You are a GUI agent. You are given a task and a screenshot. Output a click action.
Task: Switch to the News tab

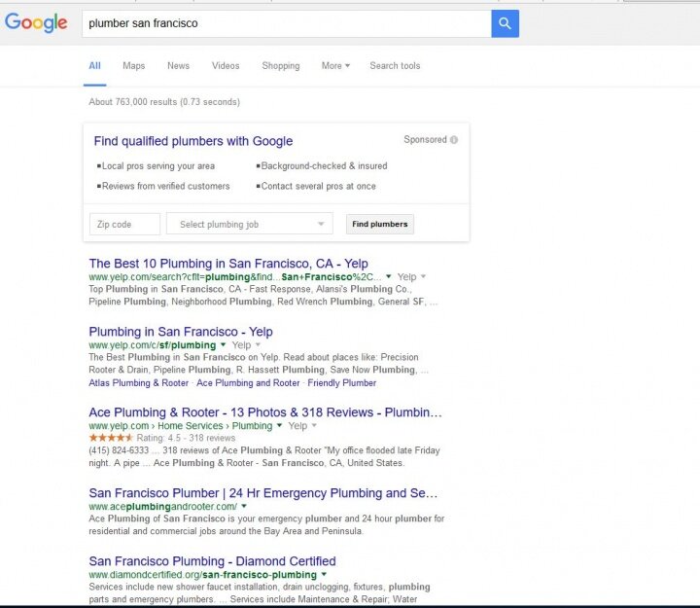pos(178,66)
